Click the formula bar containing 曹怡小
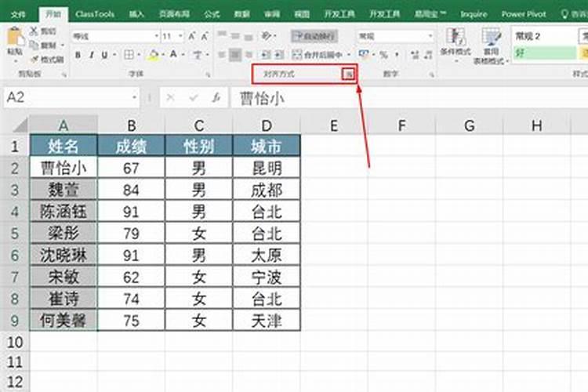The image size is (588, 392). click(x=409, y=98)
